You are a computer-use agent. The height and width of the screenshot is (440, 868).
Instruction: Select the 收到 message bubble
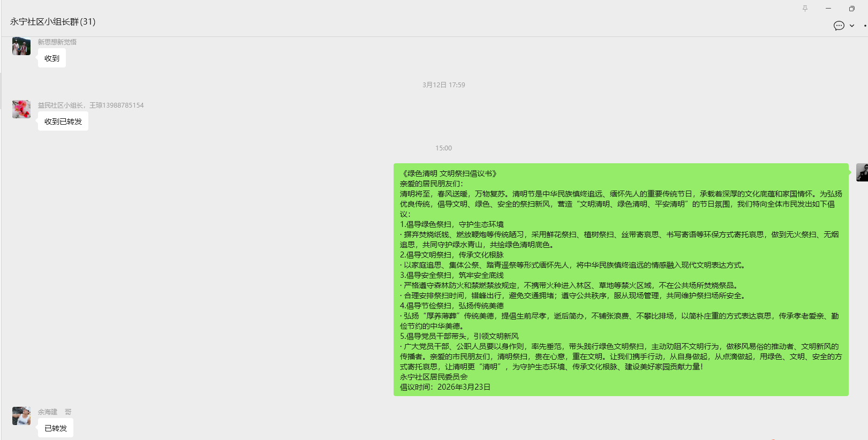pos(52,58)
